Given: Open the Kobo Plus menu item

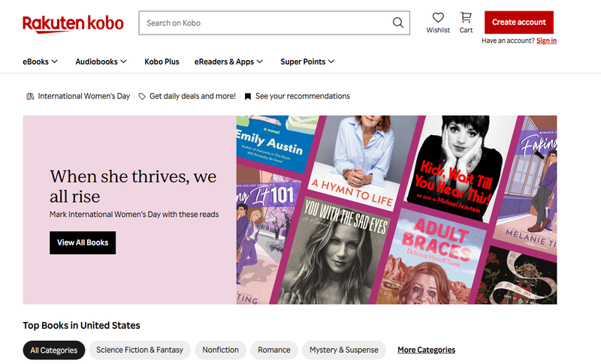Looking at the screenshot, I should coord(162,62).
